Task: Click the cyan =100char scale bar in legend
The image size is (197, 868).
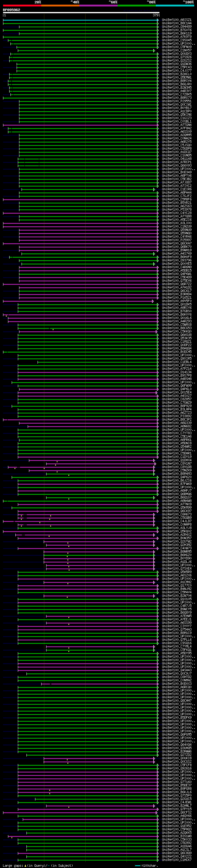Action: [138, 866]
